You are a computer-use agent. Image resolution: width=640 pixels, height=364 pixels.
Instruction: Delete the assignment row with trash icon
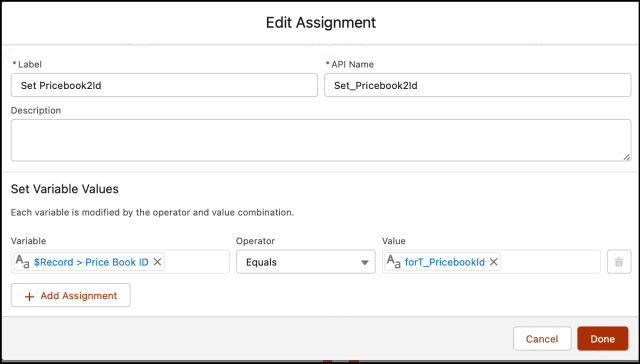[619, 262]
